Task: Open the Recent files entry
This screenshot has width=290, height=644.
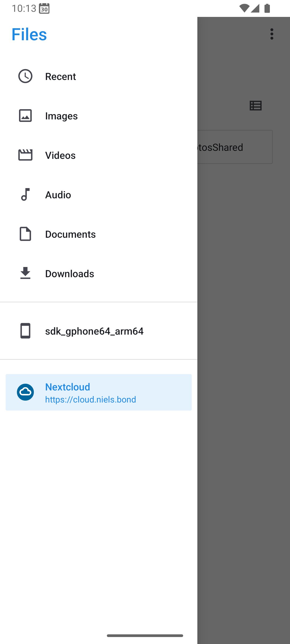Action: pos(99,76)
